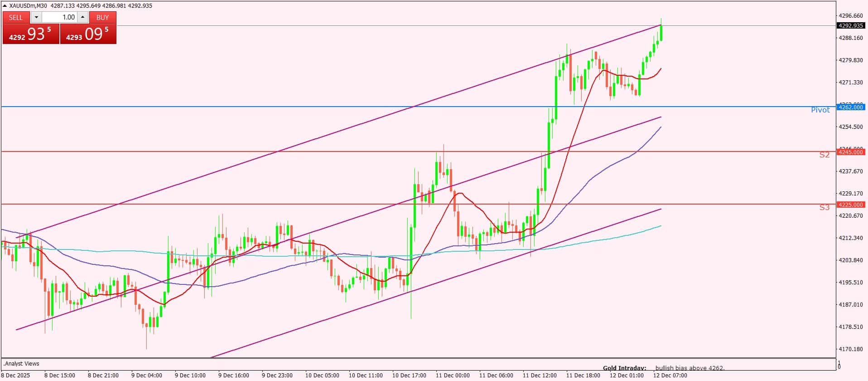Click the 4187.010 price axis label
The height and width of the screenshot is (381, 868).
(x=851, y=304)
